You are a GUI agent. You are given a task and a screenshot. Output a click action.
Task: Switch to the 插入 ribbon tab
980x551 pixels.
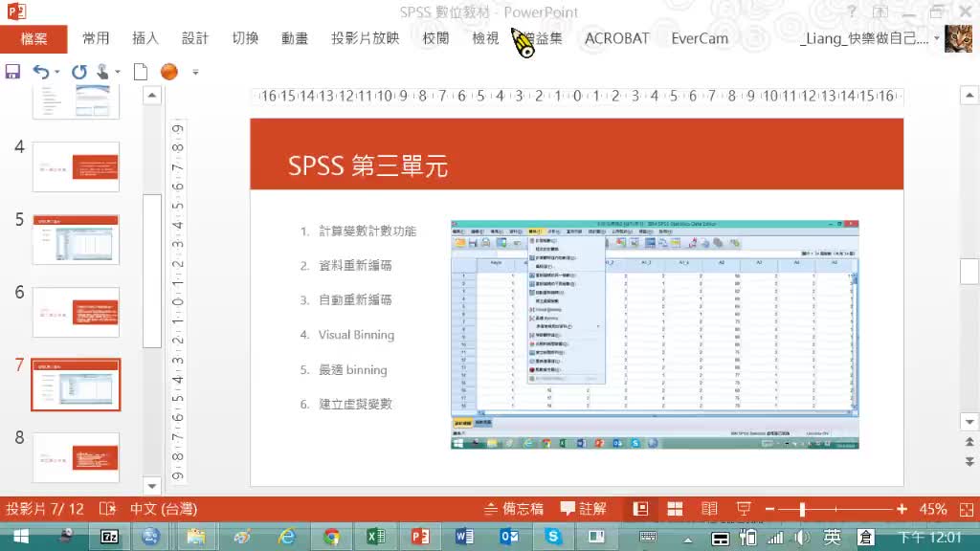[145, 38]
